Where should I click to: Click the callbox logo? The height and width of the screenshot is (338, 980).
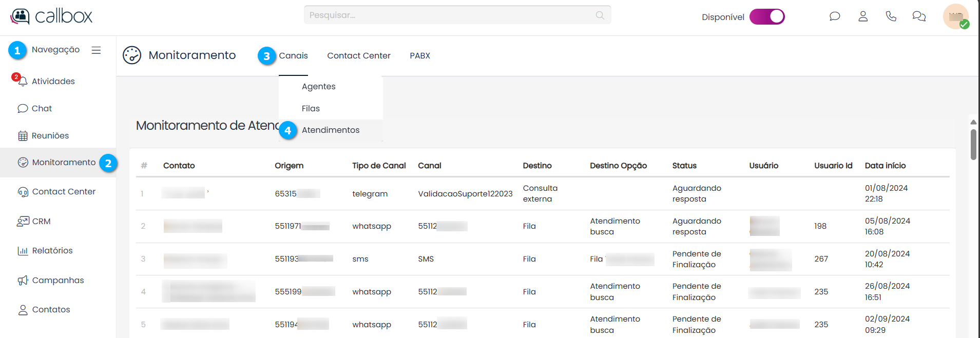pyautogui.click(x=51, y=16)
